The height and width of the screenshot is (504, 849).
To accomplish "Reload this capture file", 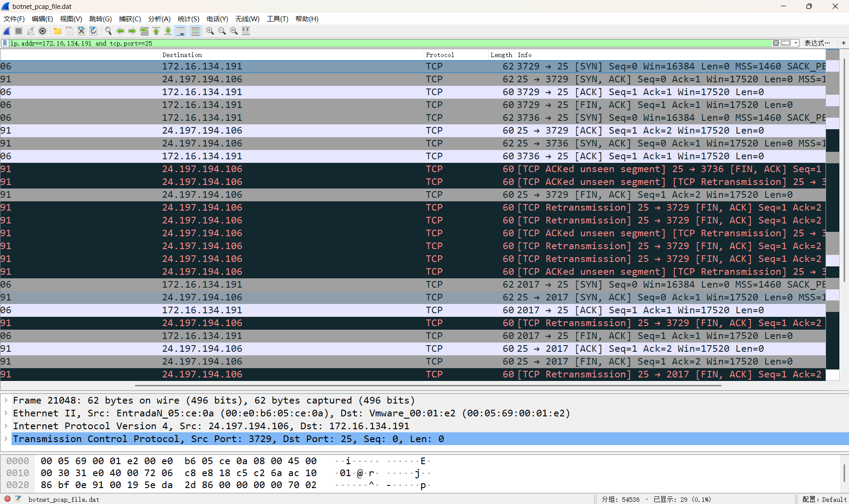I will point(93,31).
